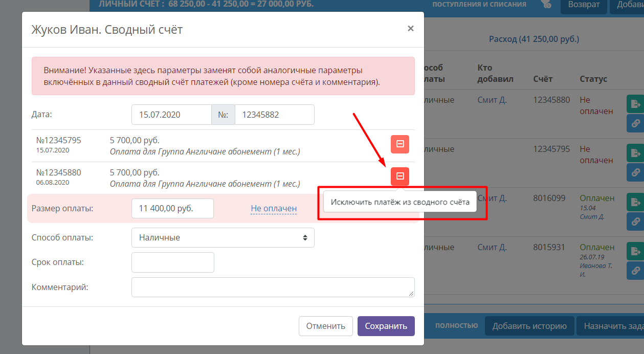This screenshot has height=354, width=644.
Task: Click the Дата field with 15.07.2020
Action: click(x=171, y=115)
